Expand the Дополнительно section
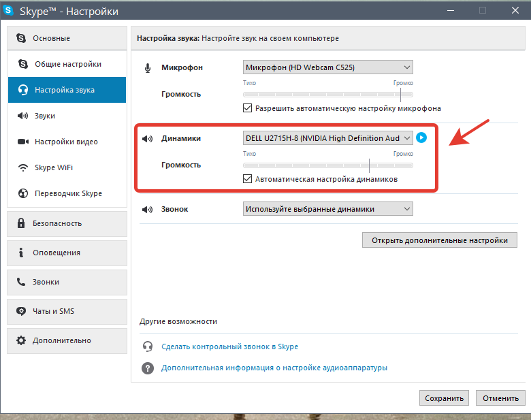531x420 pixels. tap(67, 341)
